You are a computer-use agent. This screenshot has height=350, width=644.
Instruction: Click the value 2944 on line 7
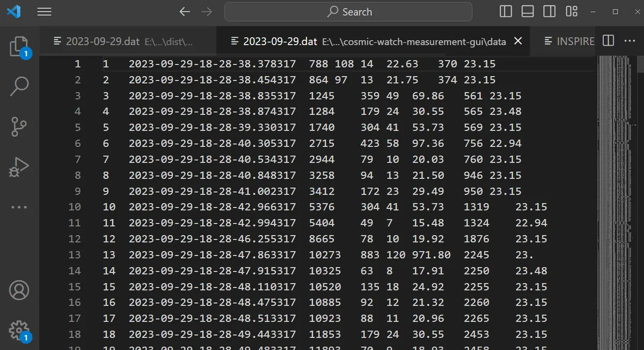pos(321,159)
